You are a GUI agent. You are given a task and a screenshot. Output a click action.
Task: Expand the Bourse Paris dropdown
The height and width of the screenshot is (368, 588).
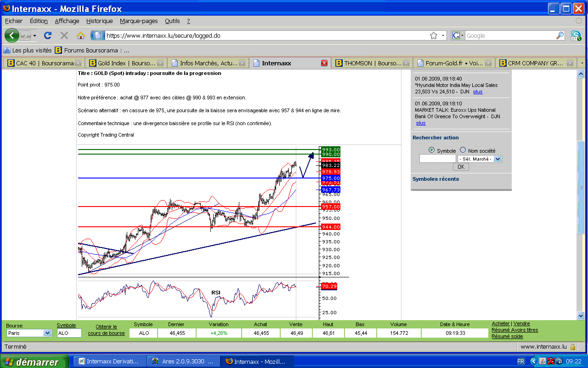tap(47, 333)
